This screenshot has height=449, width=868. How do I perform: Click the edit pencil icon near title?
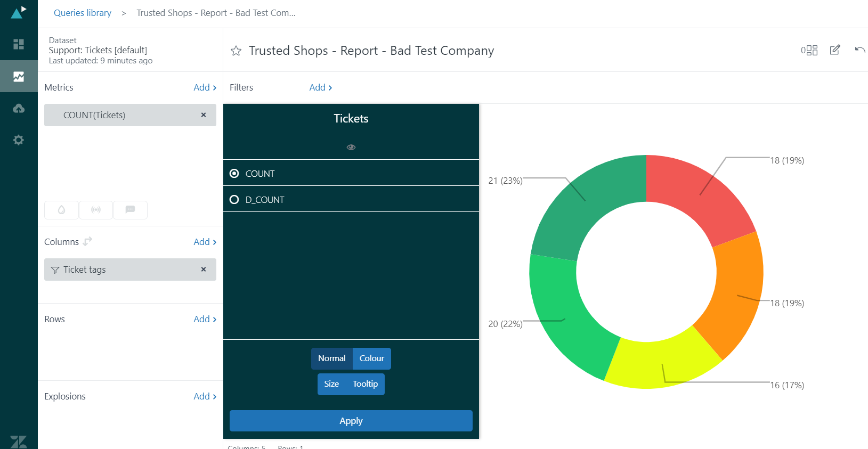tap(835, 50)
